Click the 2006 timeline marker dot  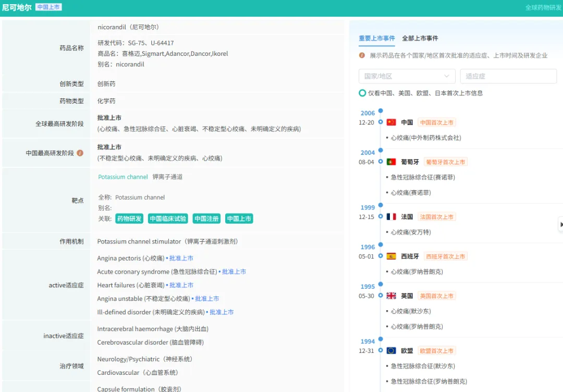381,111
